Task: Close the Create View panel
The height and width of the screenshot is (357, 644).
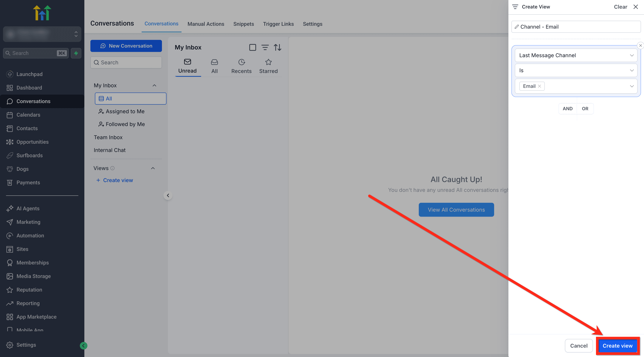Action: [x=636, y=7]
